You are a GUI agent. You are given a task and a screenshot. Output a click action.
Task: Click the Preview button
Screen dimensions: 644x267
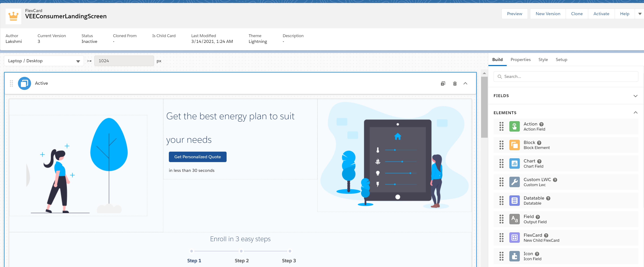[x=514, y=14]
